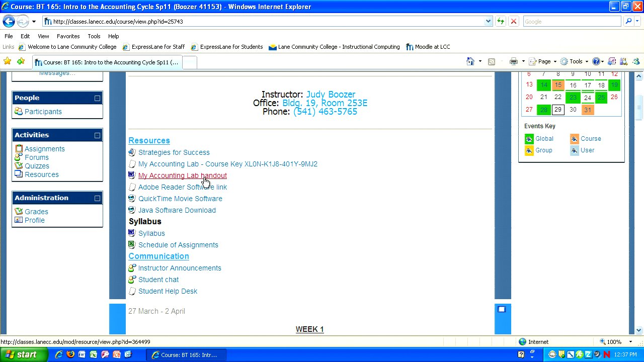Toggle Course events eye icon
The image size is (644, 362).
pyautogui.click(x=574, y=139)
